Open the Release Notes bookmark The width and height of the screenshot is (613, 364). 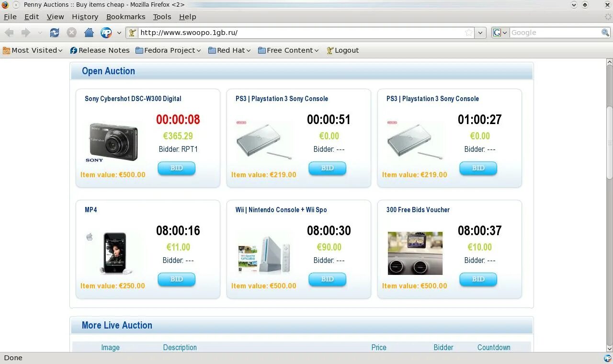click(x=100, y=50)
